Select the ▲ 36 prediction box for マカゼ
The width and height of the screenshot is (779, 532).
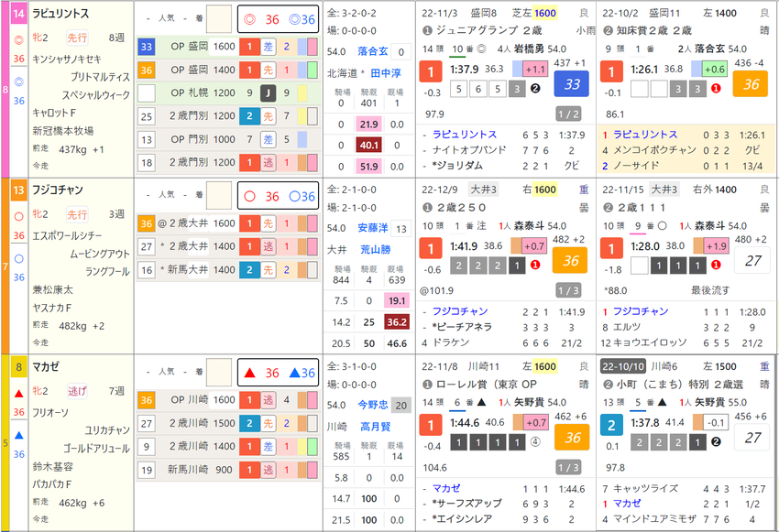279,373
